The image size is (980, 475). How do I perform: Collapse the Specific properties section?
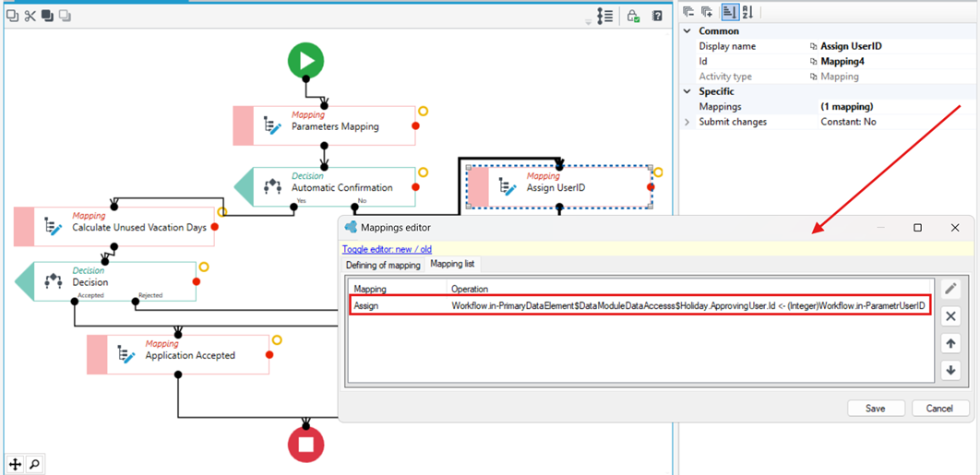point(687,92)
